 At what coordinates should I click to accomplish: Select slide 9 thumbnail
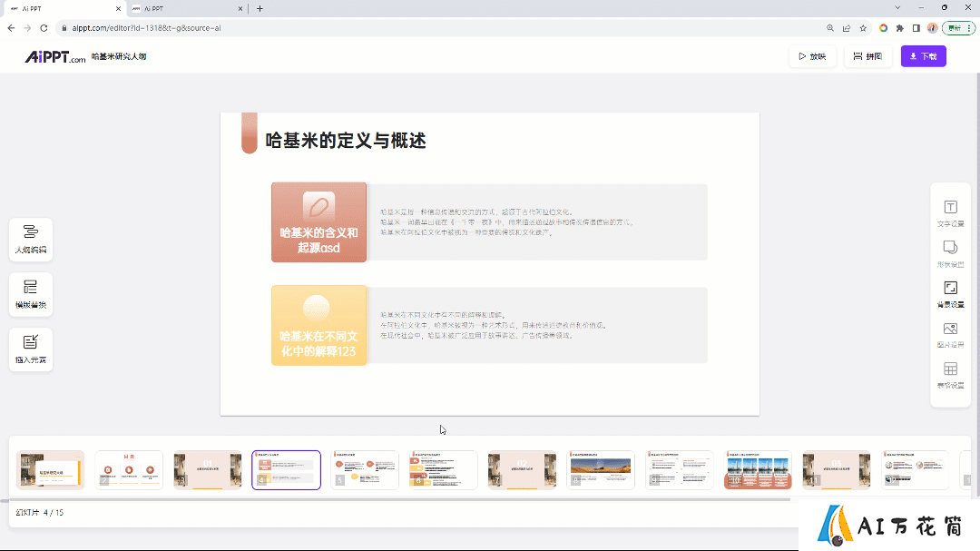(x=680, y=469)
